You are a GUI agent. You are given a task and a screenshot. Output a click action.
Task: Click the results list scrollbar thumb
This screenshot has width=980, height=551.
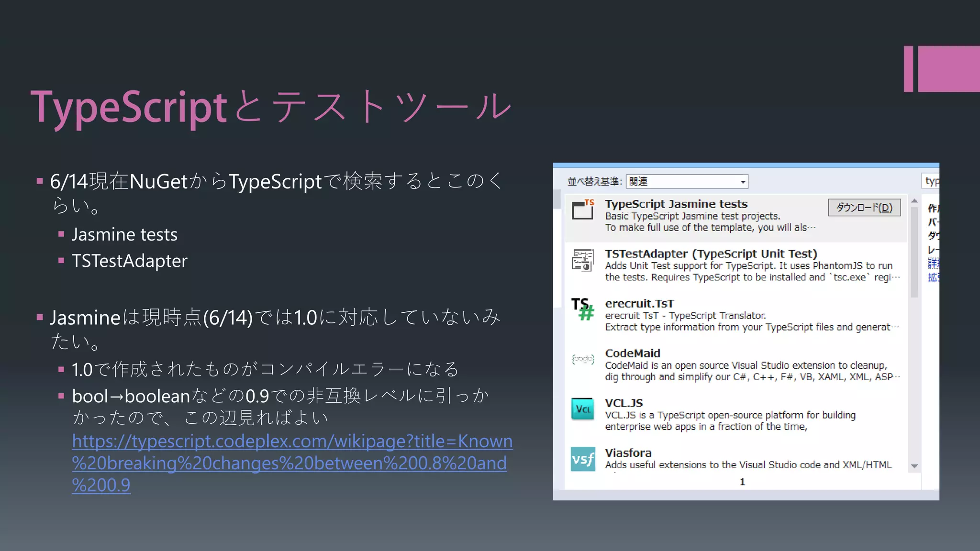coord(914,253)
